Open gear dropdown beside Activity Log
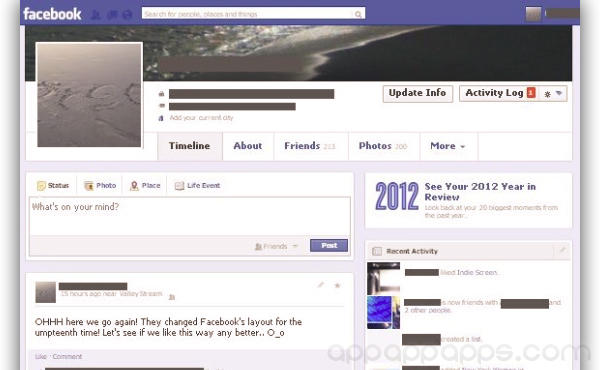The height and width of the screenshot is (370, 600). tap(553, 93)
